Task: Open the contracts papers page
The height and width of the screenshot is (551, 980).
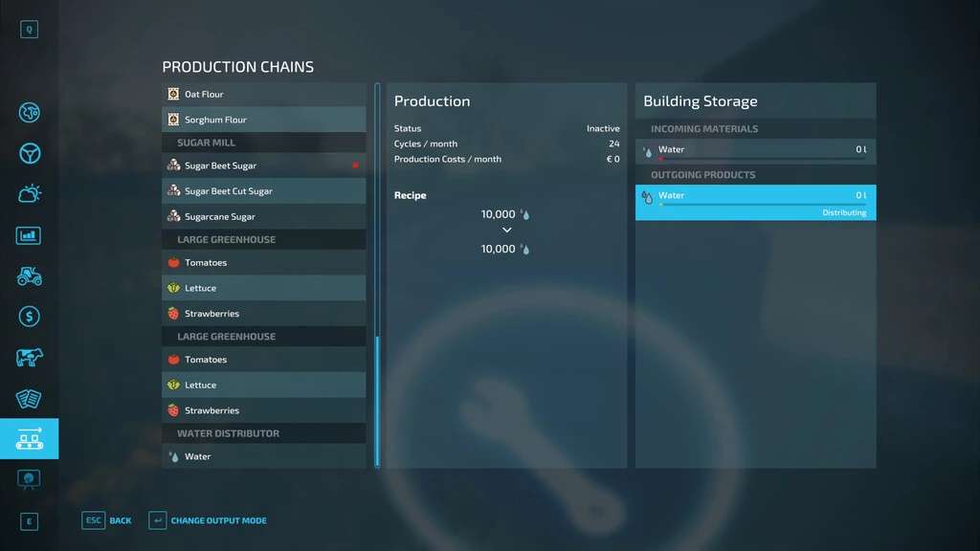Action: pyautogui.click(x=29, y=398)
